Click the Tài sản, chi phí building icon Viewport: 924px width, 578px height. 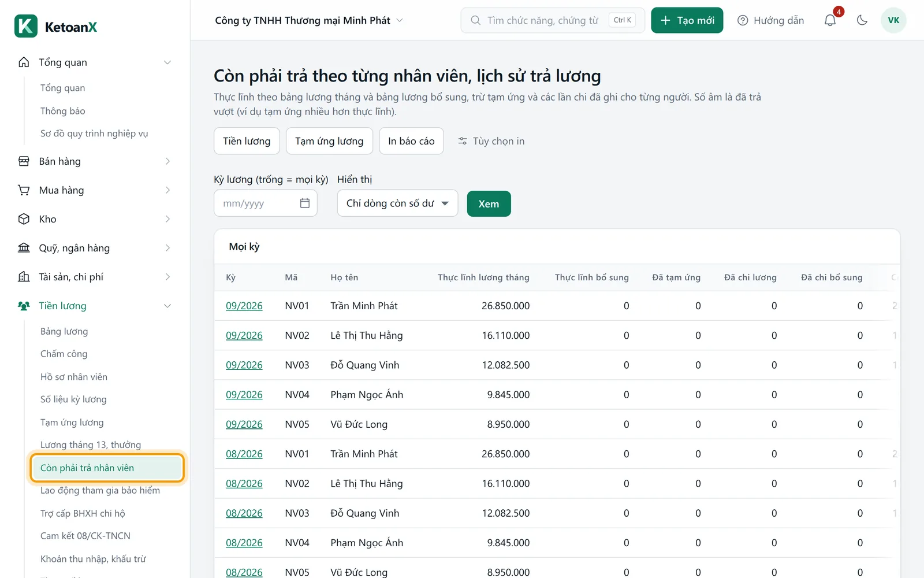pyautogui.click(x=24, y=277)
